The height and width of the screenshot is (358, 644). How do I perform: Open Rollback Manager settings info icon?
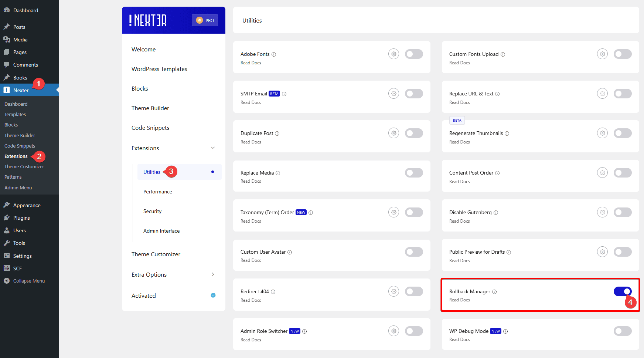pos(494,291)
